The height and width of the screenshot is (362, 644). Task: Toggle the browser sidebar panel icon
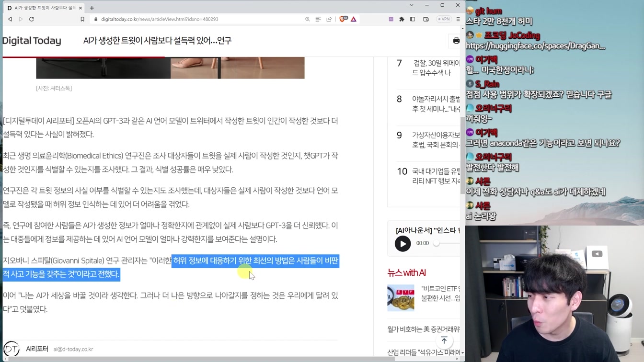[x=413, y=19]
